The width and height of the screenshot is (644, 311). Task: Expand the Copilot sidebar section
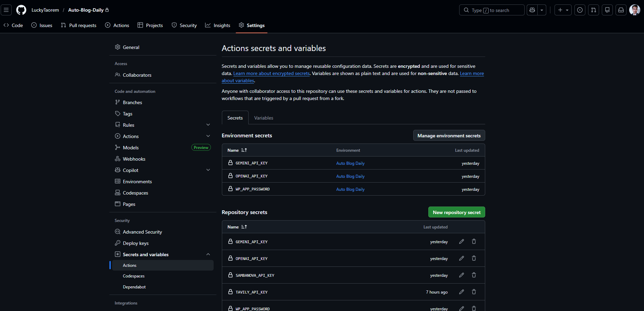click(208, 170)
